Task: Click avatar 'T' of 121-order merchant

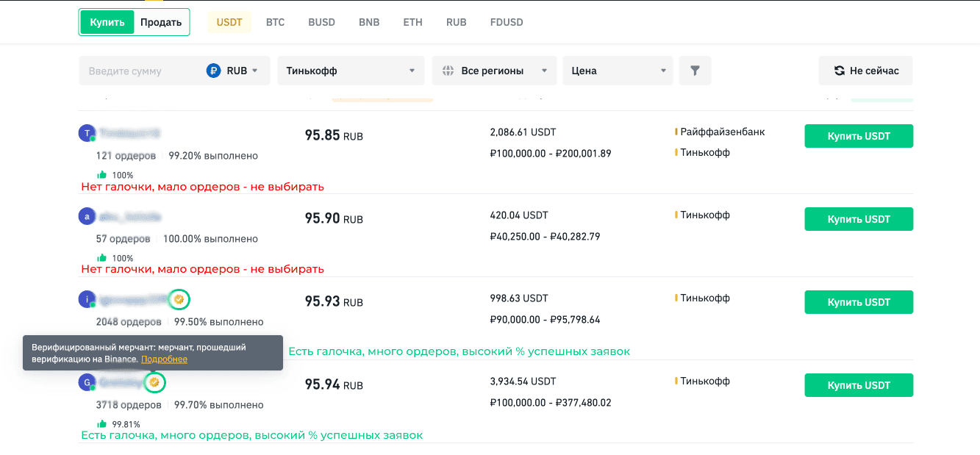Action: (87, 133)
